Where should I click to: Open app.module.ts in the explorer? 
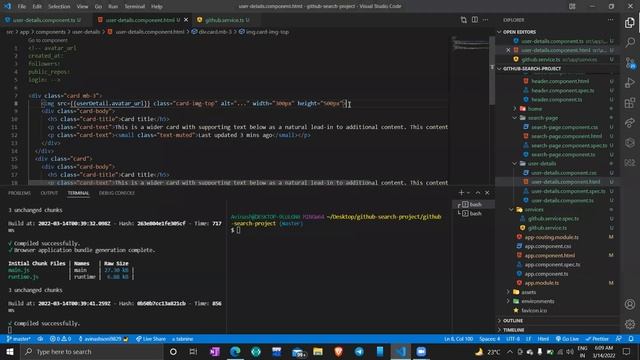tap(542, 283)
